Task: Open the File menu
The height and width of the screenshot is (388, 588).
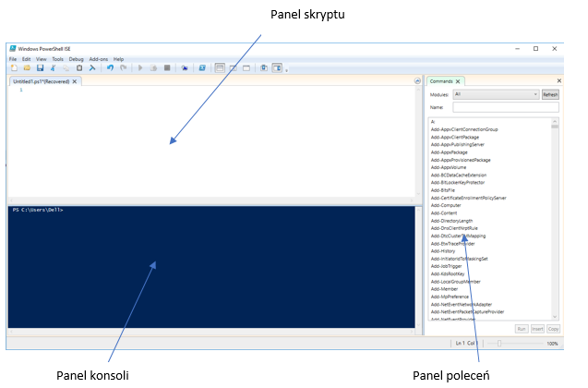Action: coord(13,59)
